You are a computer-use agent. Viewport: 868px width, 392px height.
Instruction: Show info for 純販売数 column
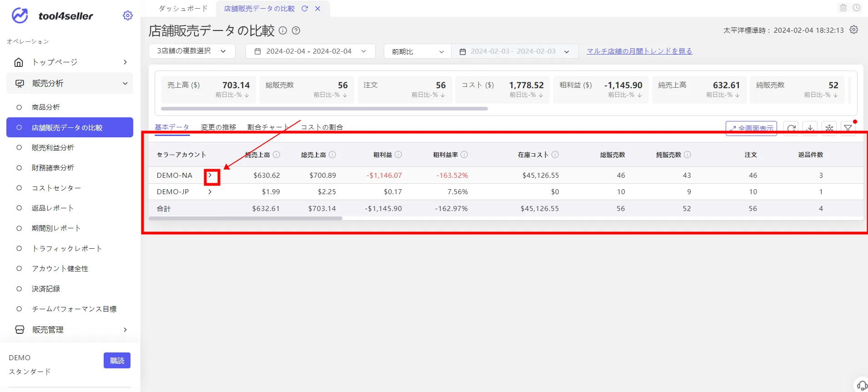pyautogui.click(x=687, y=155)
